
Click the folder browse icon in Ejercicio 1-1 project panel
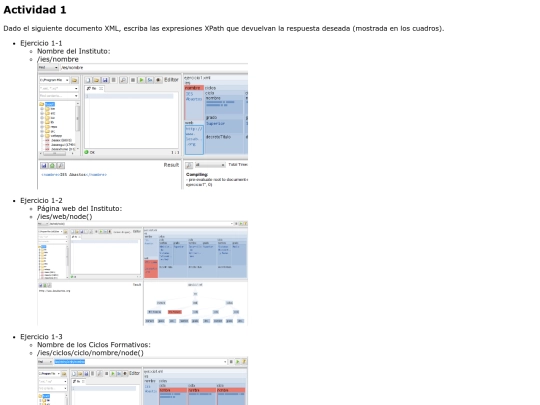point(74,80)
